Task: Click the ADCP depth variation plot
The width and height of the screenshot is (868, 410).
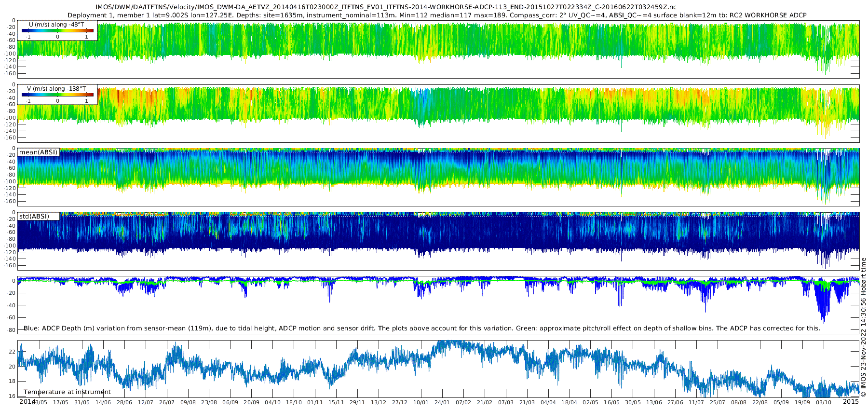Action: (x=438, y=305)
